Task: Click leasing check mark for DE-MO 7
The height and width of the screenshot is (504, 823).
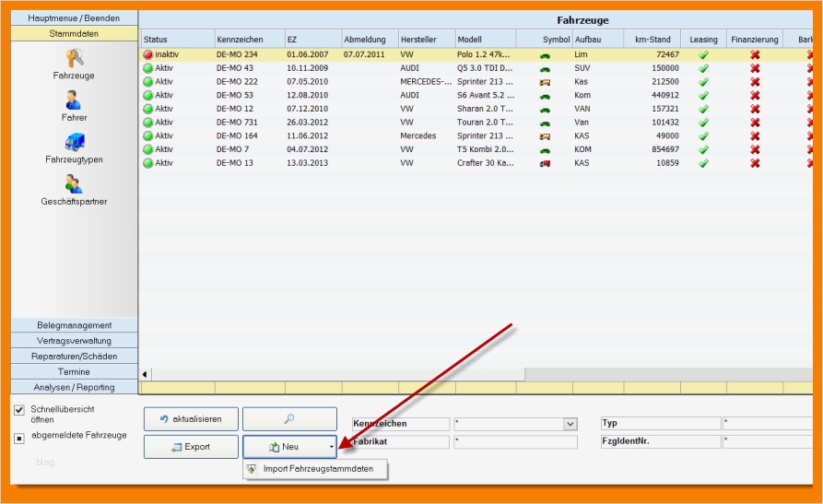Action: pos(703,149)
